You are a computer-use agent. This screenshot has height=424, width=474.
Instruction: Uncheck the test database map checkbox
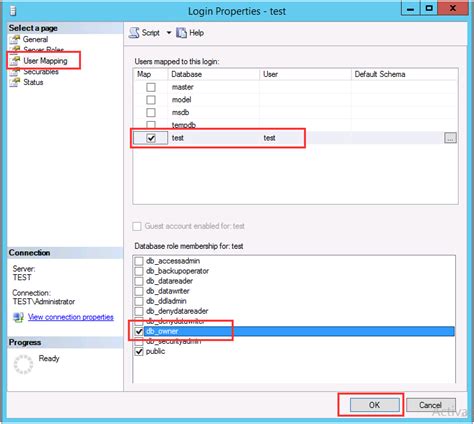coord(151,138)
